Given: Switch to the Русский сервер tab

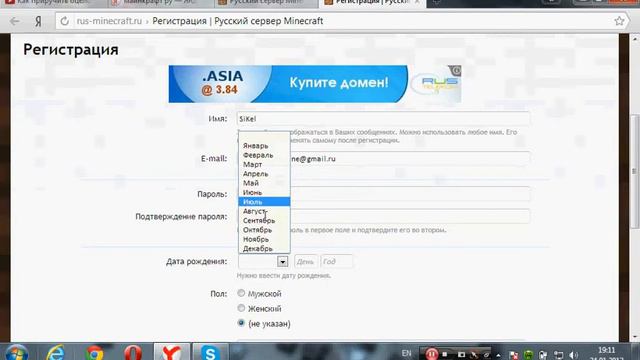Looking at the screenshot, I should tap(265, 3).
